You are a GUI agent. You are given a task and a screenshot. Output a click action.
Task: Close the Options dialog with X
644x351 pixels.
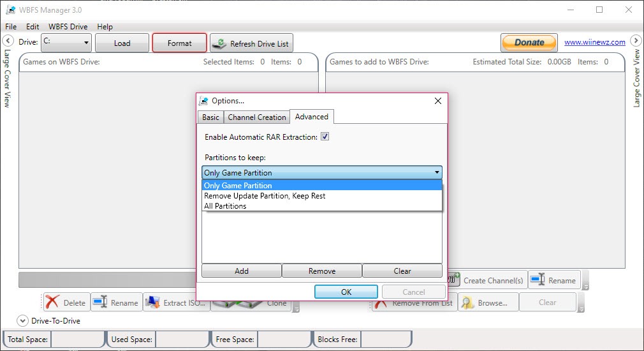pyautogui.click(x=438, y=101)
